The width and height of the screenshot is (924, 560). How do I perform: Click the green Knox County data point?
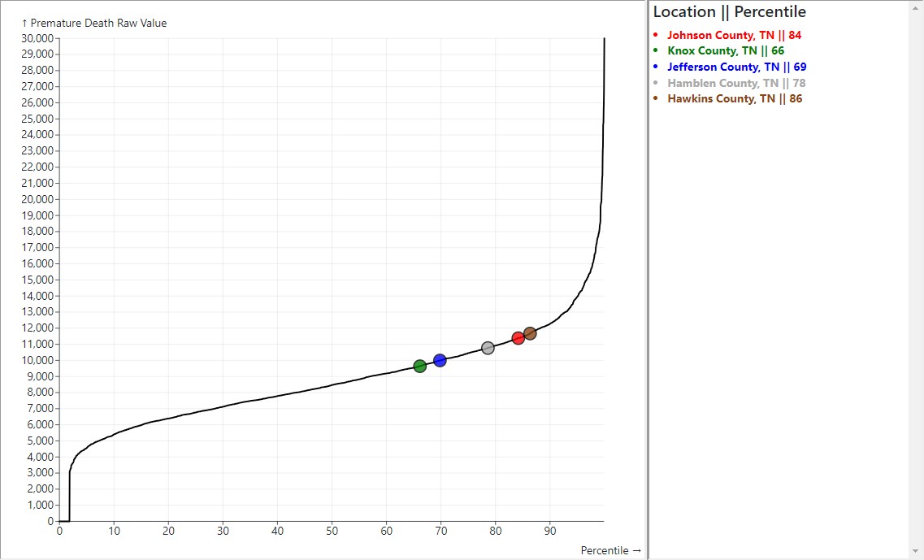coord(419,366)
